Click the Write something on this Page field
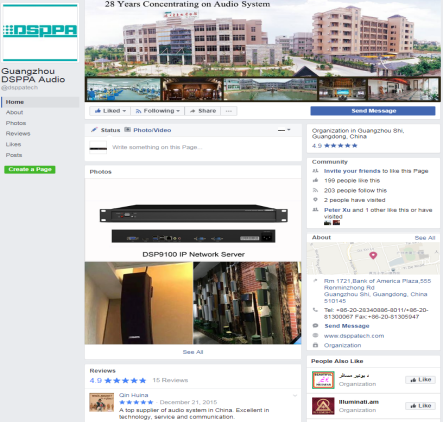 (x=157, y=147)
